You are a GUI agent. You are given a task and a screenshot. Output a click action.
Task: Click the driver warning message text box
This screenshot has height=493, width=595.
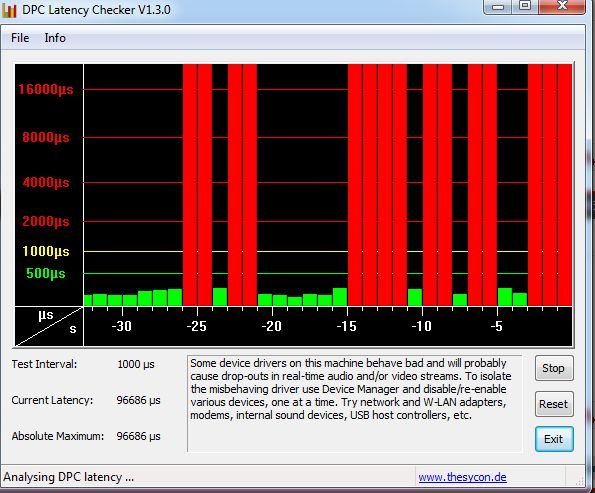coord(354,403)
